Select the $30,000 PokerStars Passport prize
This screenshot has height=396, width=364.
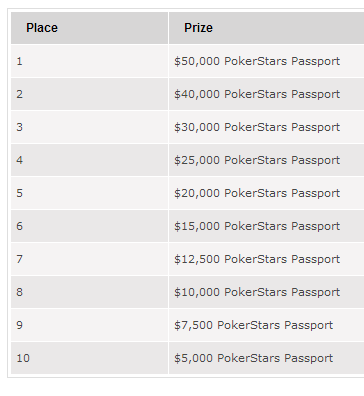point(257,127)
